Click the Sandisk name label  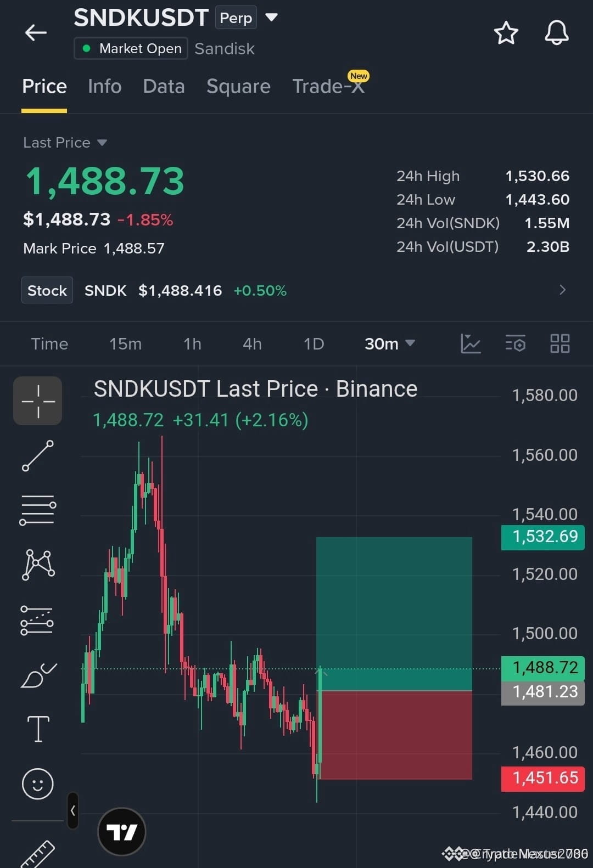pos(225,49)
